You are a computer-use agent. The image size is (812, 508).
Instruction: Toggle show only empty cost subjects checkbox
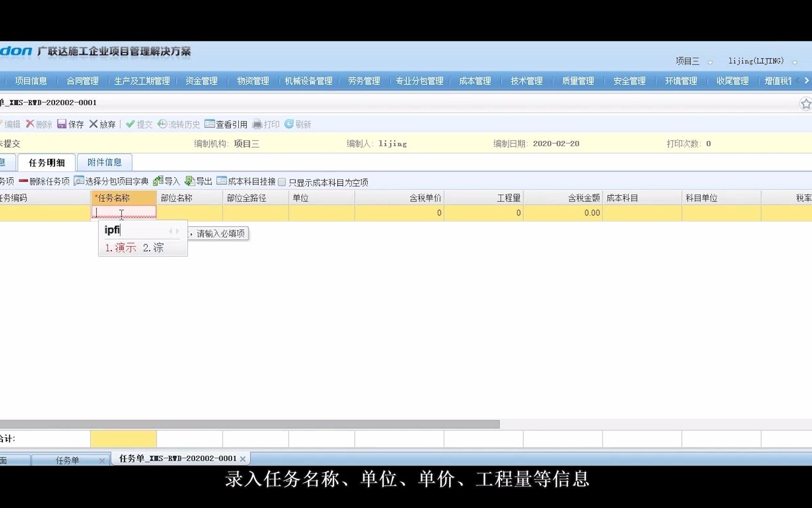pos(282,182)
